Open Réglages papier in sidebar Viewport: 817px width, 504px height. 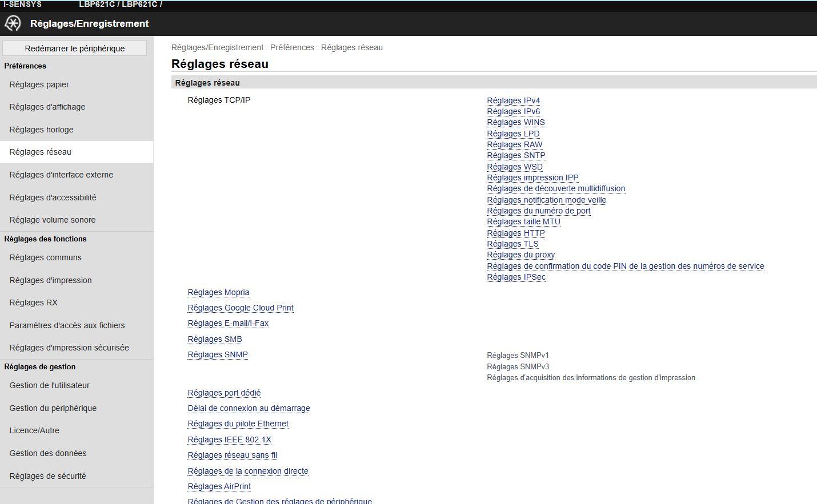pyautogui.click(x=39, y=84)
